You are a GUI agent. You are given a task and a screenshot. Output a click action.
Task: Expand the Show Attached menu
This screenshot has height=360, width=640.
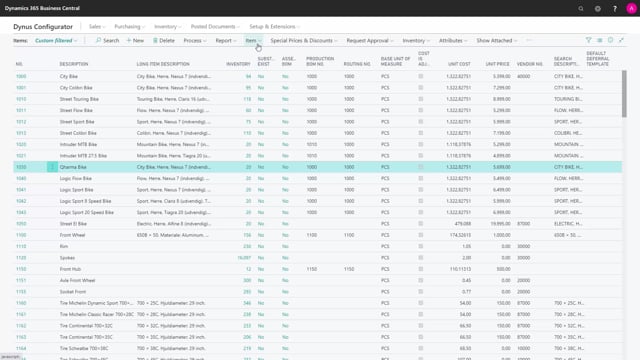point(497,40)
